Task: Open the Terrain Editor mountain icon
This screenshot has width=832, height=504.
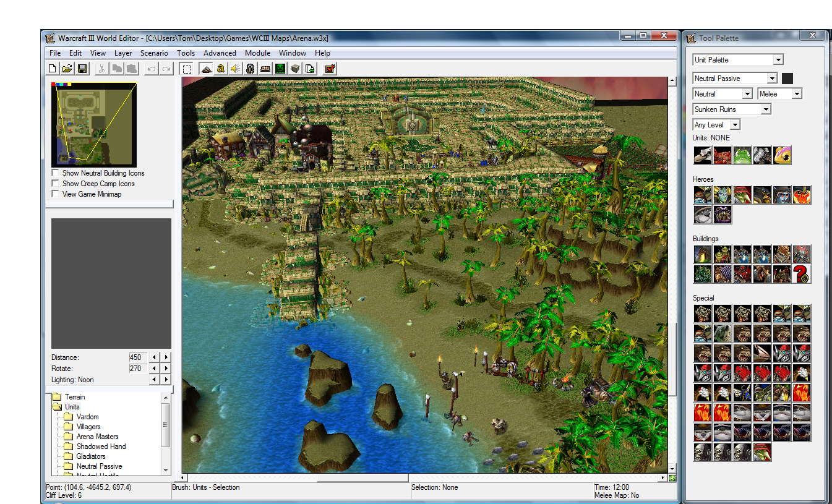Action: click(206, 68)
